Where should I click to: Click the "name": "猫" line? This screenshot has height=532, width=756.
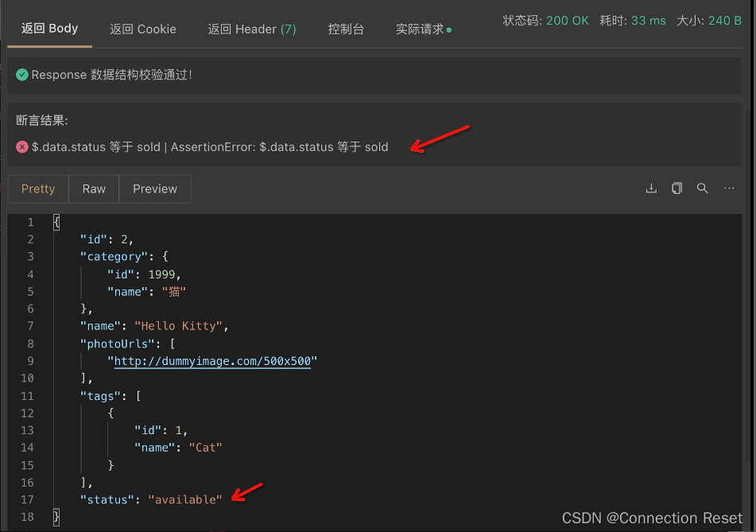pos(146,292)
